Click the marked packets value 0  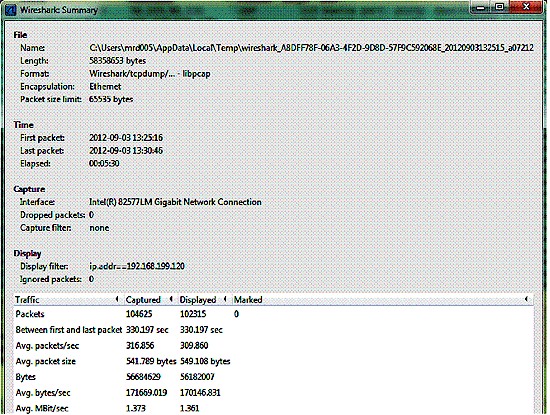click(236, 314)
